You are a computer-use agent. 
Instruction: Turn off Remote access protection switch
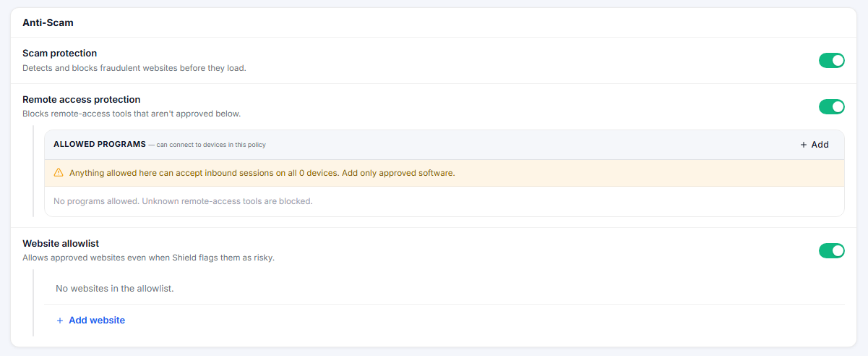tap(831, 107)
